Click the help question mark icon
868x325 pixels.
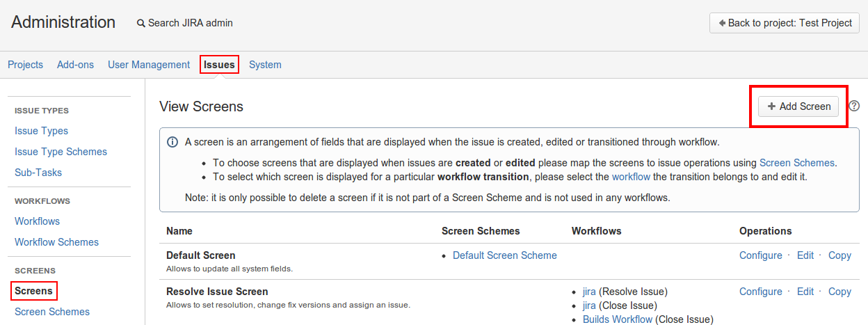point(855,106)
